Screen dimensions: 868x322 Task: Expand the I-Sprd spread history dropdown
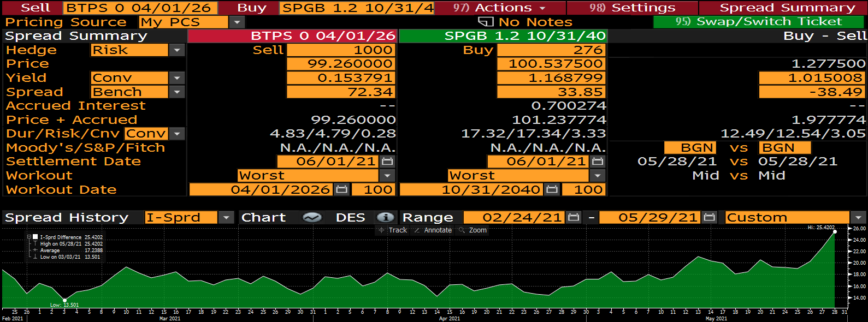226,217
